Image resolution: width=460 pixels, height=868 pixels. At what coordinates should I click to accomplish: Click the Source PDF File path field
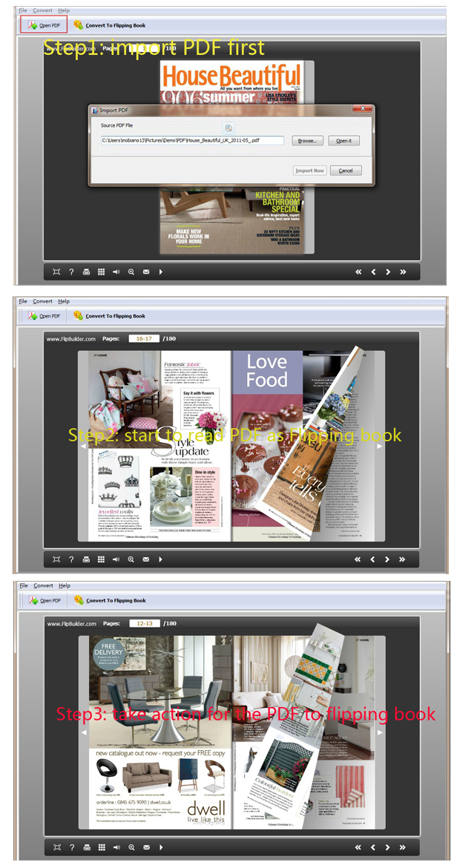tap(192, 141)
